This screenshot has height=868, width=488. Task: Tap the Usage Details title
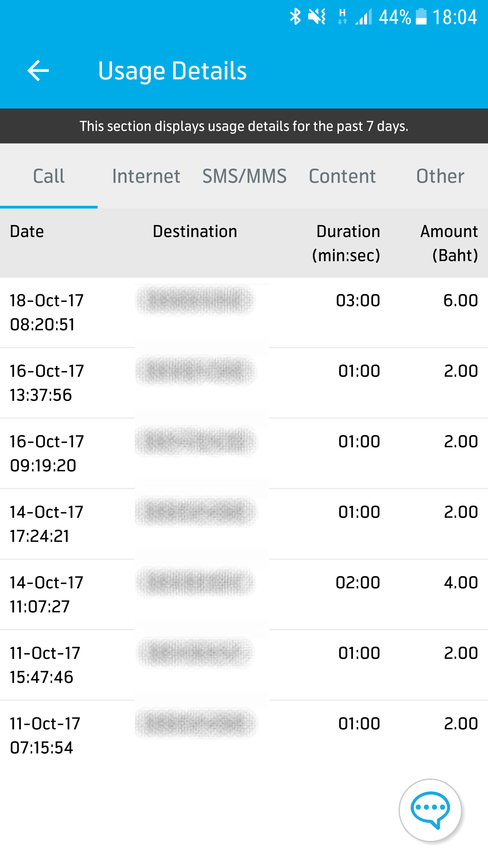click(172, 71)
